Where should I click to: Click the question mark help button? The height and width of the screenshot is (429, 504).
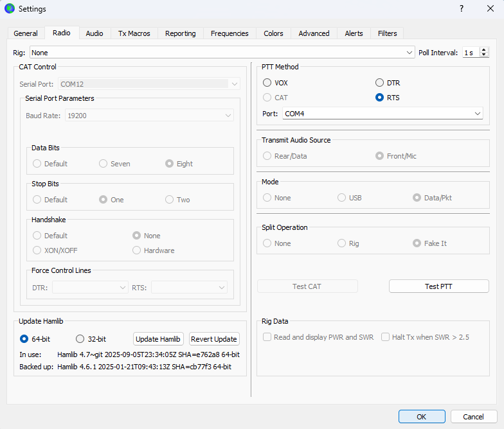pyautogui.click(x=461, y=8)
